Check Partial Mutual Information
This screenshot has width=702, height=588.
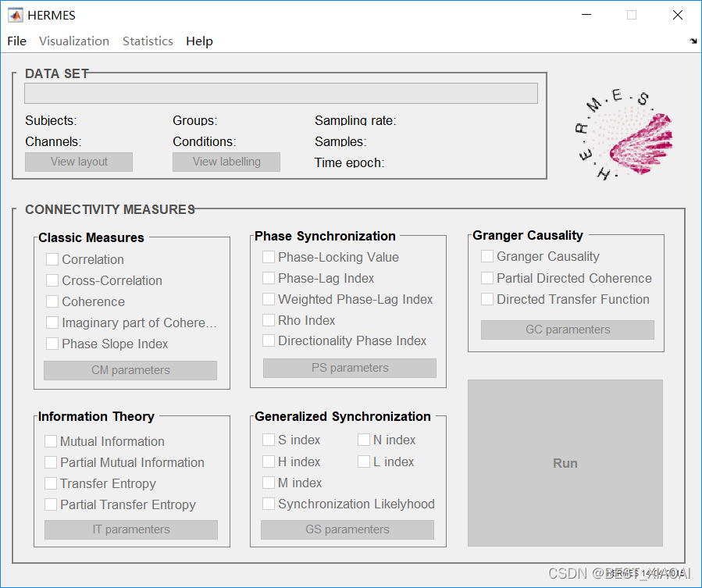(51, 462)
